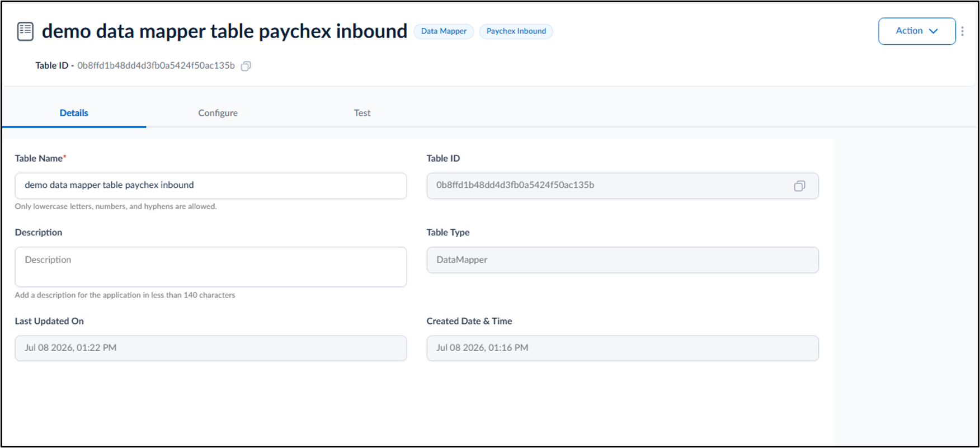The height and width of the screenshot is (448, 980).
Task: Click the page title 'demo data mapper table paychex inbound'
Action: tap(224, 31)
